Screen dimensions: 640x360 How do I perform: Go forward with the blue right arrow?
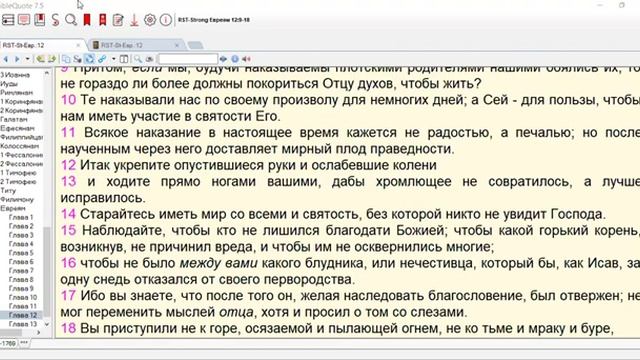tap(17, 59)
